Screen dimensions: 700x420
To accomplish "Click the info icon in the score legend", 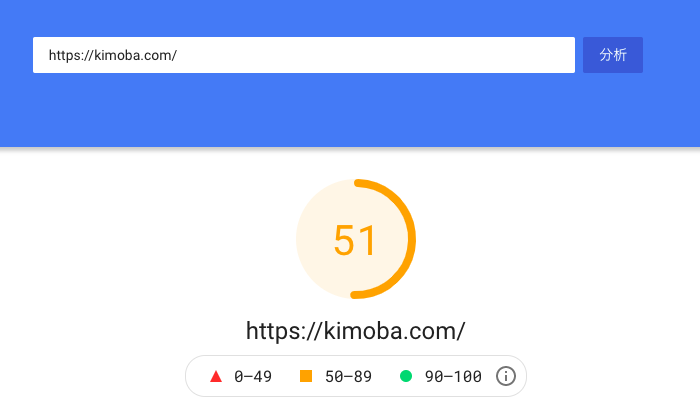I will 505,376.
